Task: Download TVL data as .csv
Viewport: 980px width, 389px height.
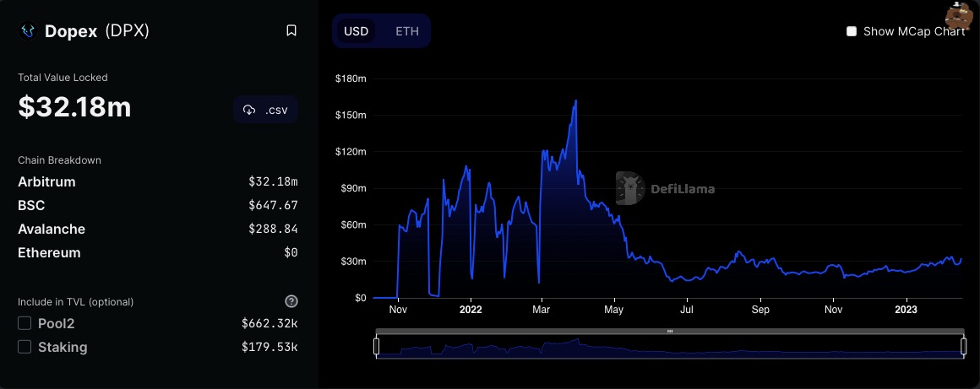Action: (x=265, y=110)
